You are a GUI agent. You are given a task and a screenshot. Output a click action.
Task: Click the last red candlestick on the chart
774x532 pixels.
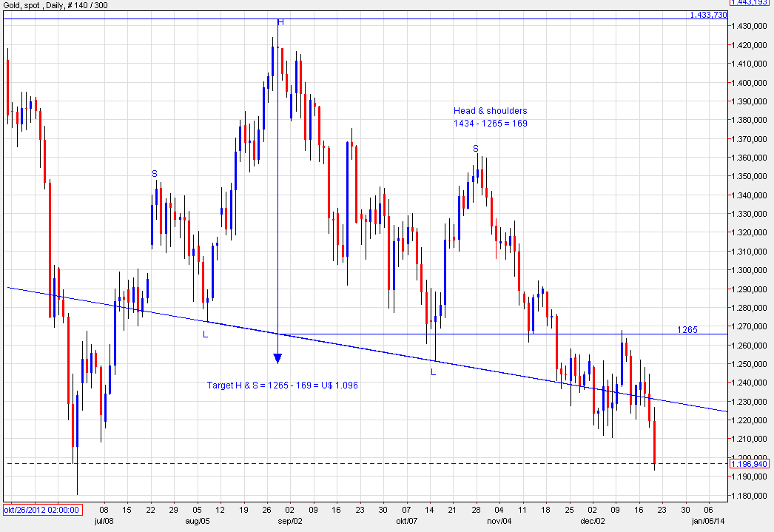pyautogui.click(x=655, y=442)
